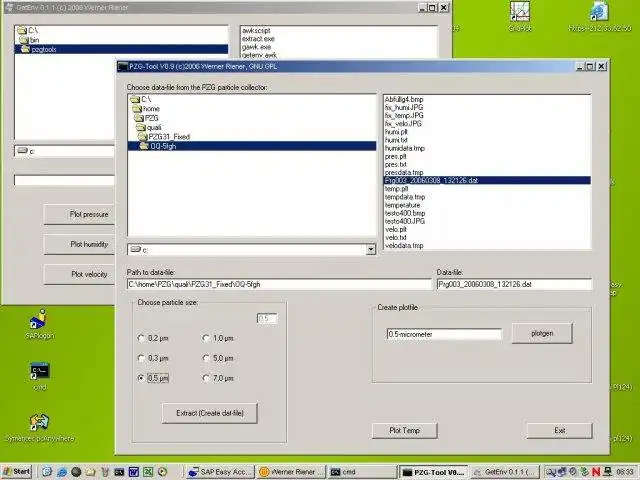Select pzgtools folder in GetEnv window

coord(122,49)
